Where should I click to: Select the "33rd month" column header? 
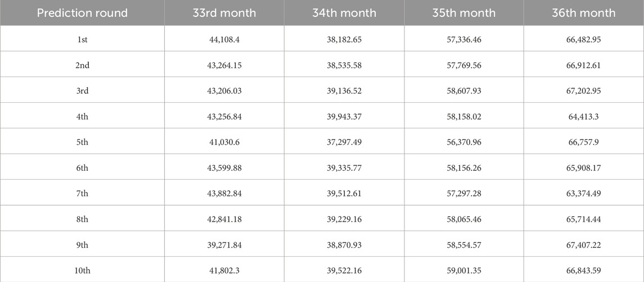224,12
